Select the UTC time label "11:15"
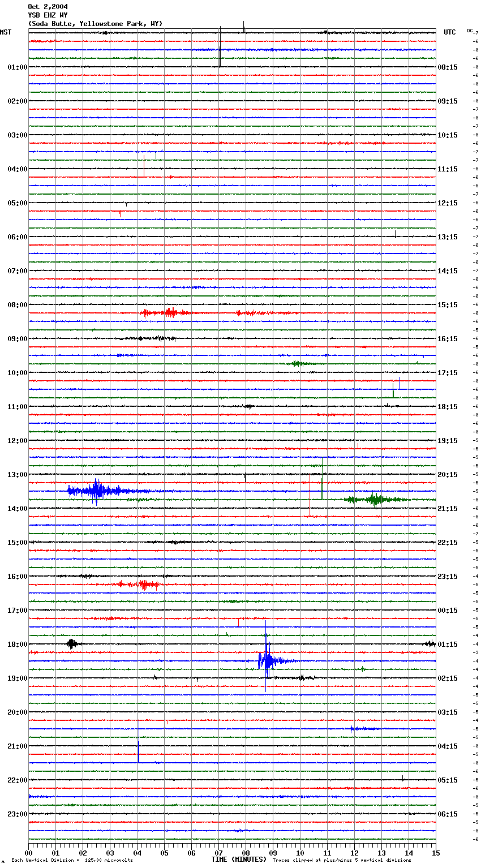 click(448, 169)
